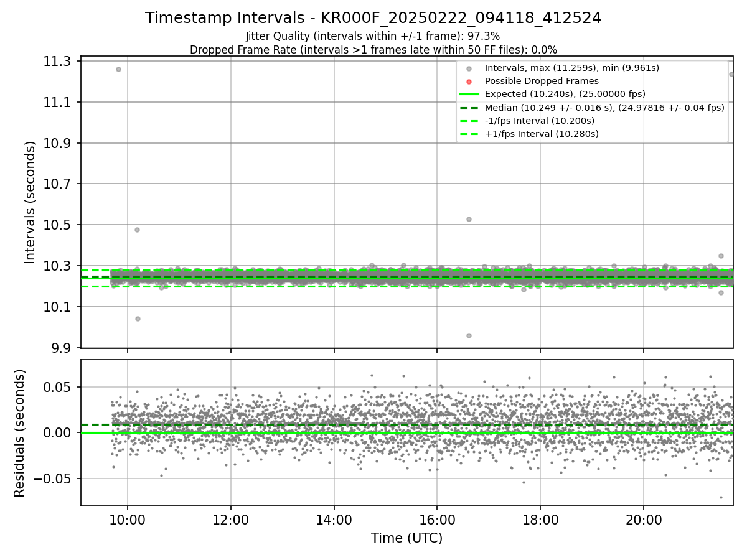Click the 10.9 tick label on intervals axis
Viewport: 747px width, 560px height.
58,143
